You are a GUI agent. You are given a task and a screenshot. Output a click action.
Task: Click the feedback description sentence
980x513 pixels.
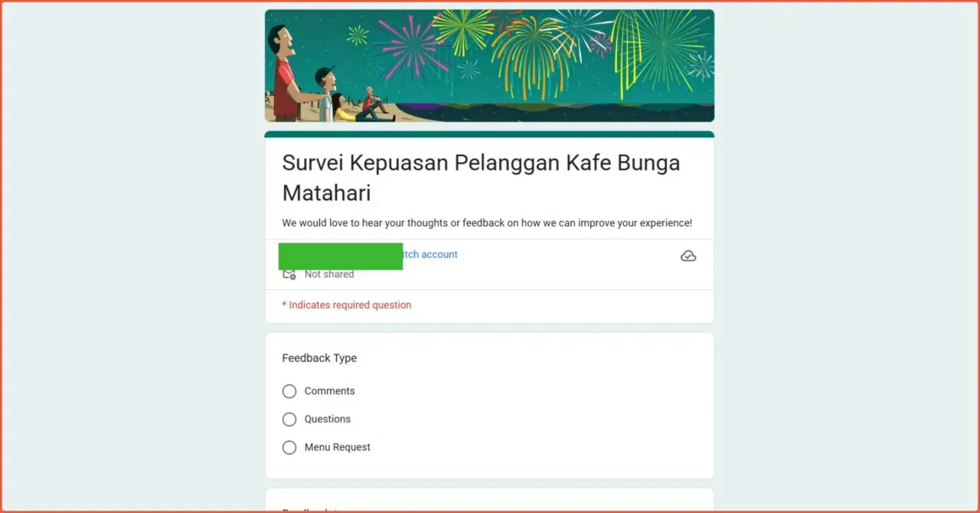click(487, 223)
